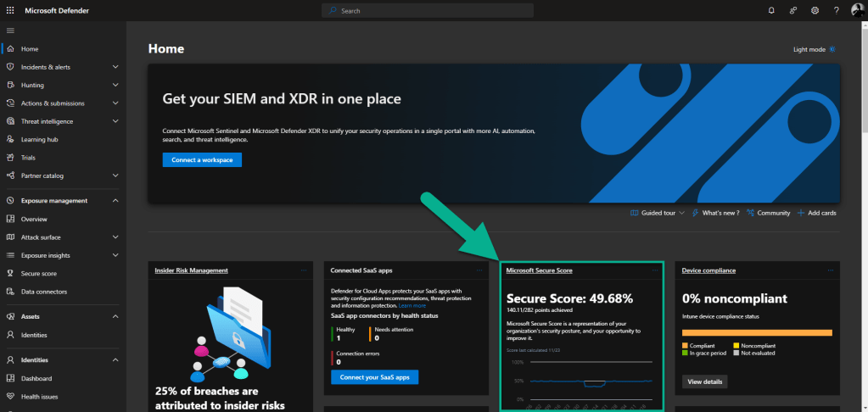The image size is (868, 412).
Task: Toggle Light mode for the portal
Action: 813,49
